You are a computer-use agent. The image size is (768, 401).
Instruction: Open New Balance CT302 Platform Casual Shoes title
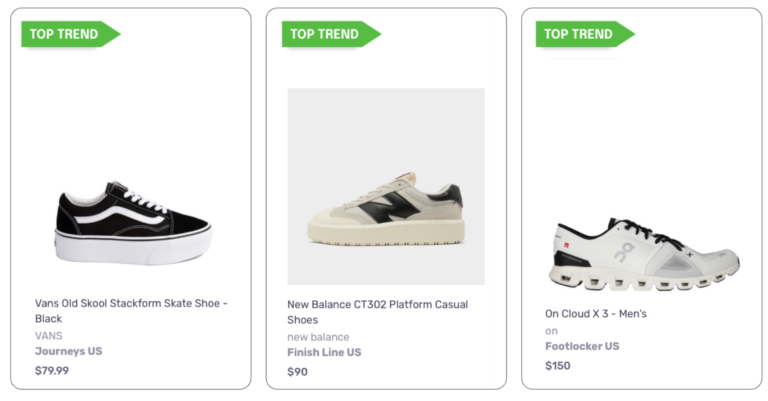[x=377, y=312]
